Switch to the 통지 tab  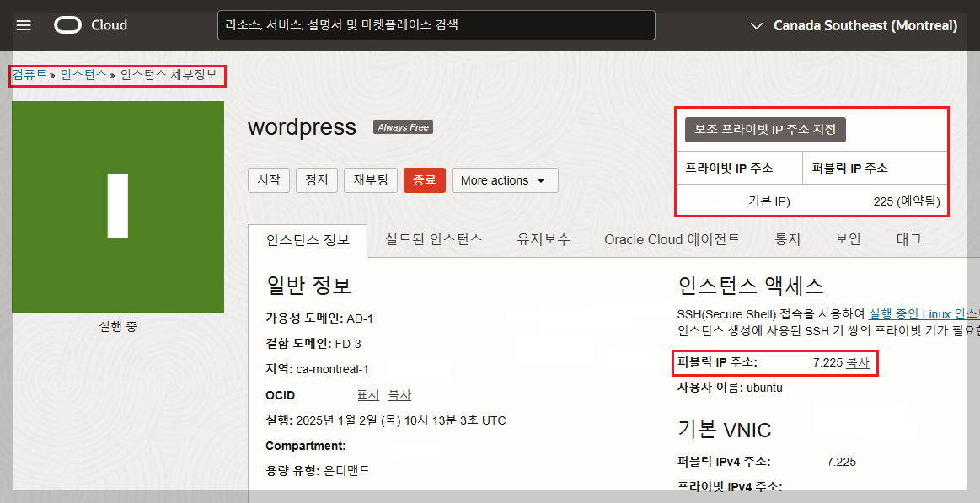click(x=788, y=239)
